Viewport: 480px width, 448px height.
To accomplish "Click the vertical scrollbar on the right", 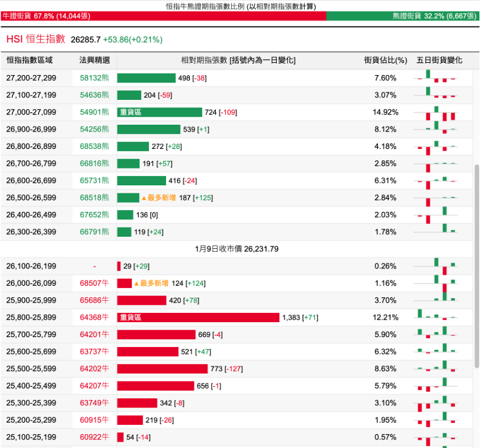I will (476, 266).
